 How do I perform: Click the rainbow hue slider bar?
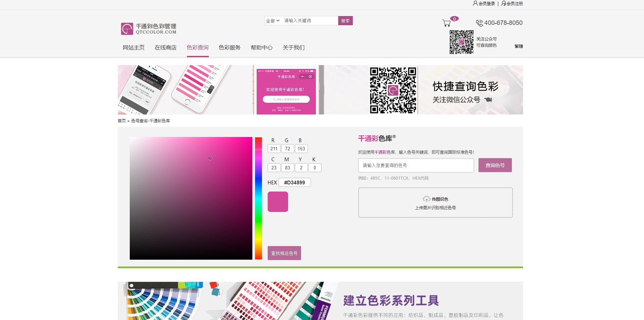258,198
